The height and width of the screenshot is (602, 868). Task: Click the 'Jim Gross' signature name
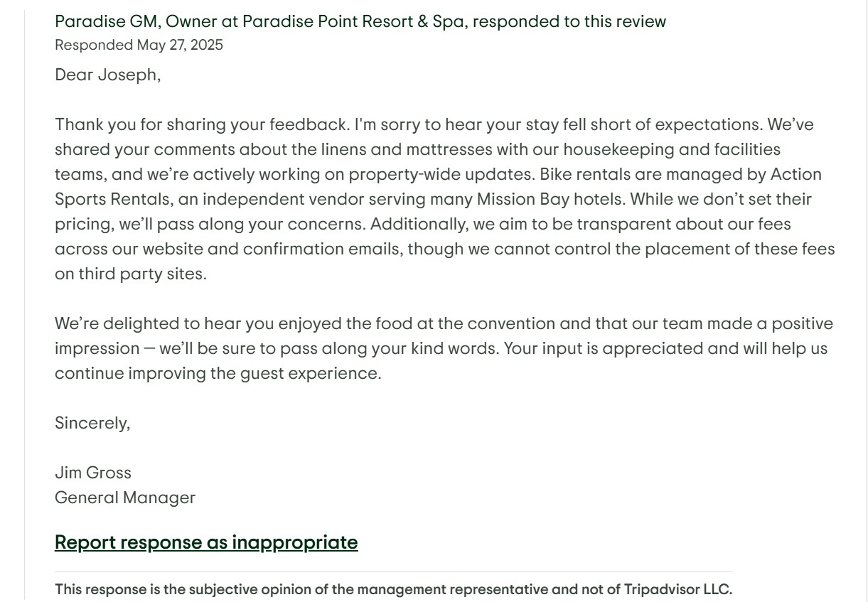pos(93,473)
